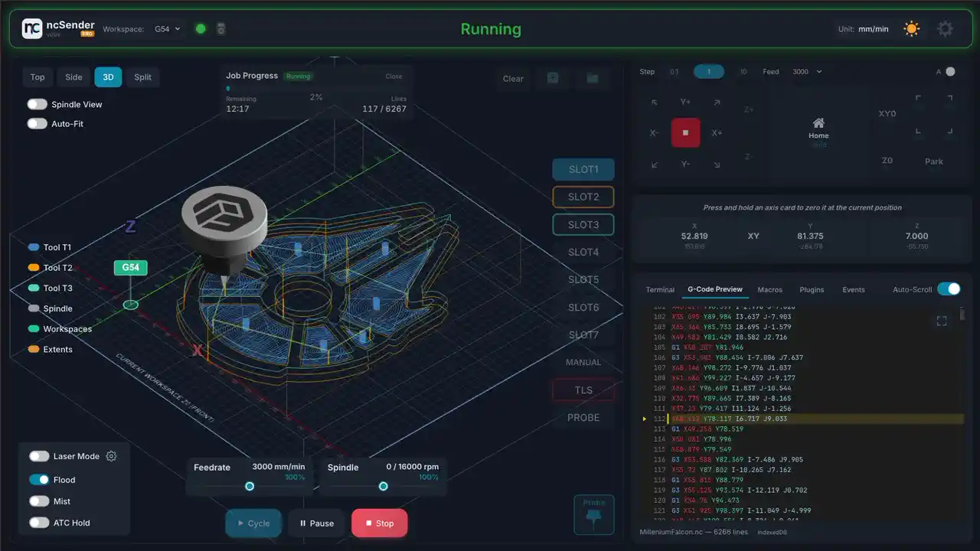Zero the X axis card

pyautogui.click(x=694, y=236)
